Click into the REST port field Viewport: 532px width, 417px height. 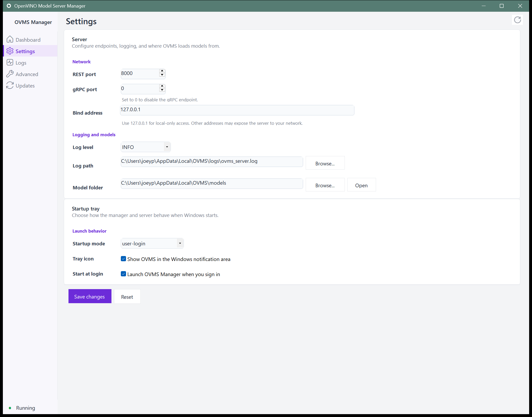click(140, 73)
